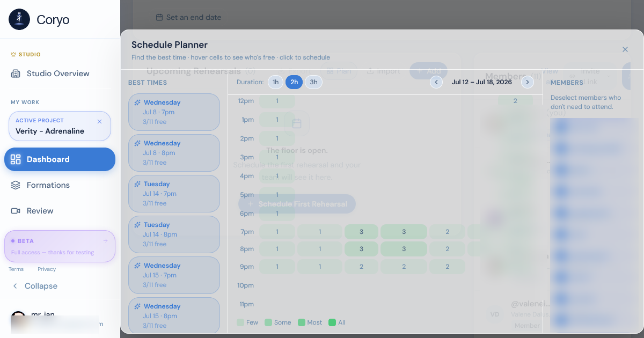This screenshot has width=644, height=338.
Task: Schedule the 7pm fourth-column cell showing 3
Action: click(404, 232)
